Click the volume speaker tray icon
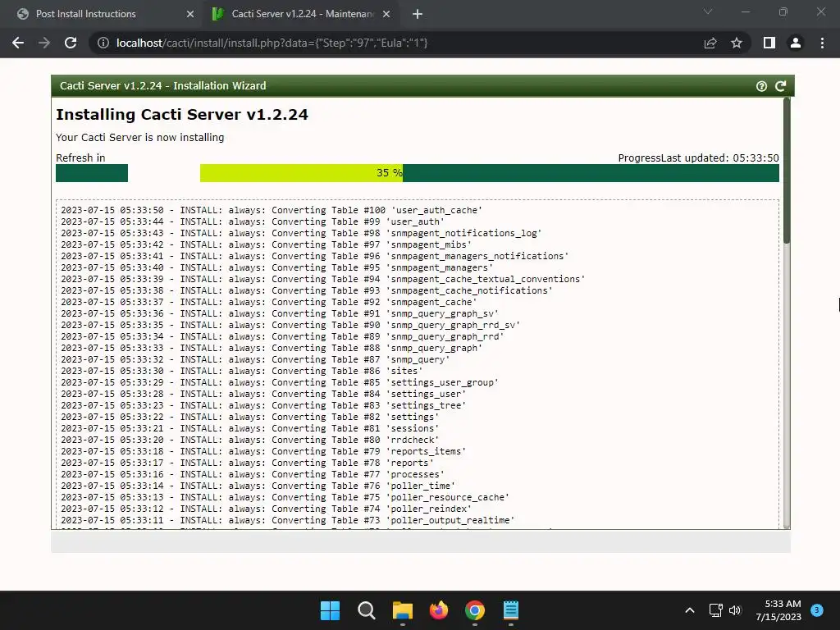The width and height of the screenshot is (840, 630). [735, 610]
